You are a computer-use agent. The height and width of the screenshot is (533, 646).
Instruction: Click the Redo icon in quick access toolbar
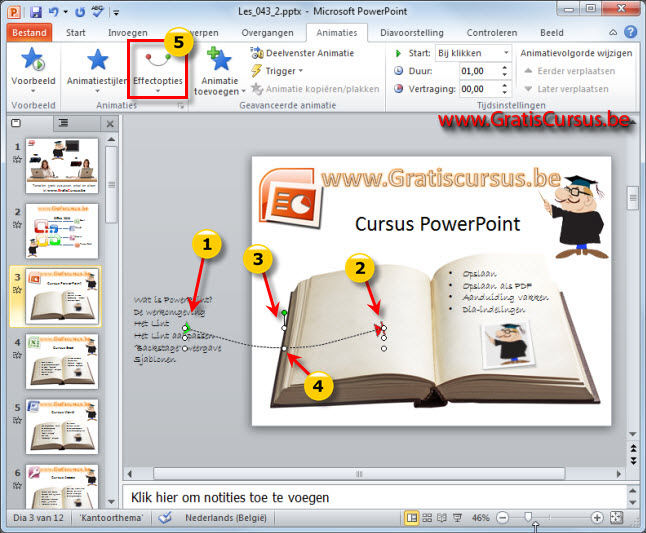(x=80, y=12)
